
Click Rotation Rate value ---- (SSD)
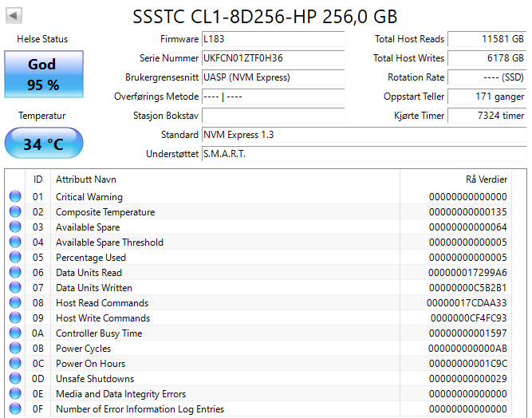click(487, 77)
